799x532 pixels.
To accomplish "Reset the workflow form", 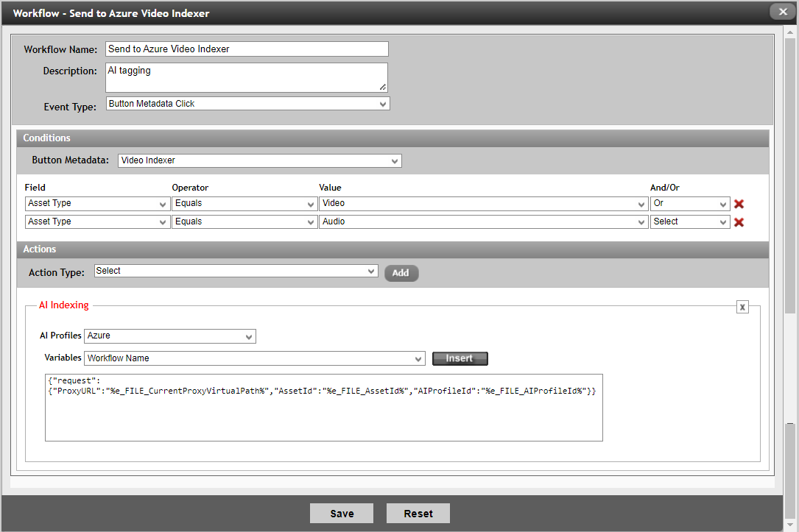I will point(418,513).
